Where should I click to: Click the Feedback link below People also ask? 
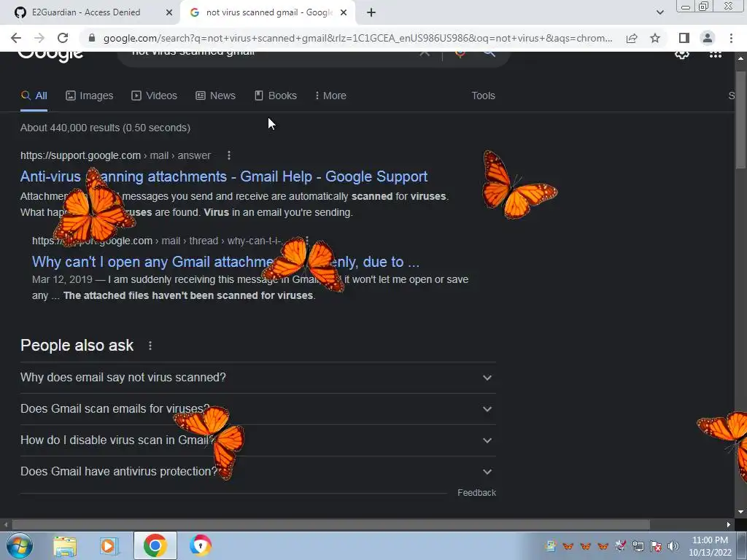pos(476,493)
